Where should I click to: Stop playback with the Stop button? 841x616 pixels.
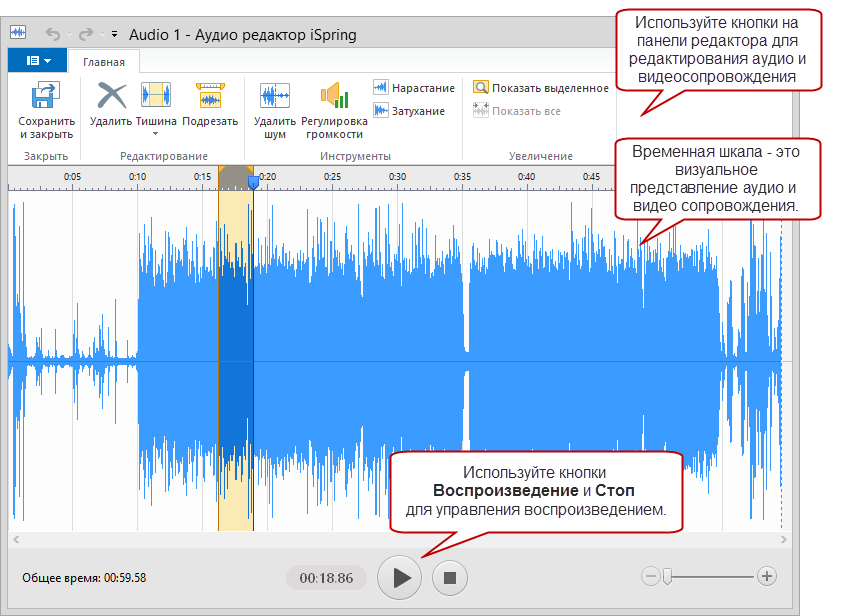pyautogui.click(x=449, y=578)
